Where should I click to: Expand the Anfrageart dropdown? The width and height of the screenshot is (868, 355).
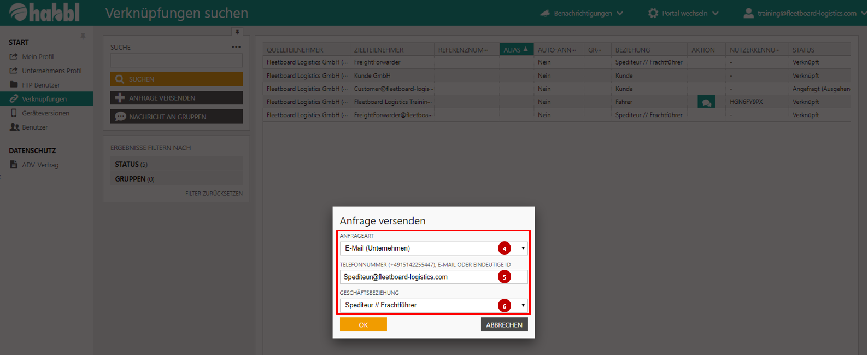tap(433, 248)
